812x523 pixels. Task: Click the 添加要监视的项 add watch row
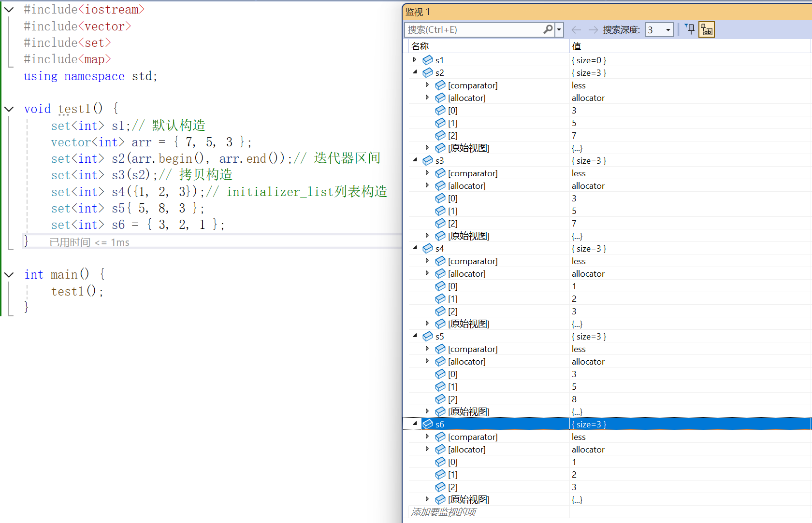click(x=444, y=512)
